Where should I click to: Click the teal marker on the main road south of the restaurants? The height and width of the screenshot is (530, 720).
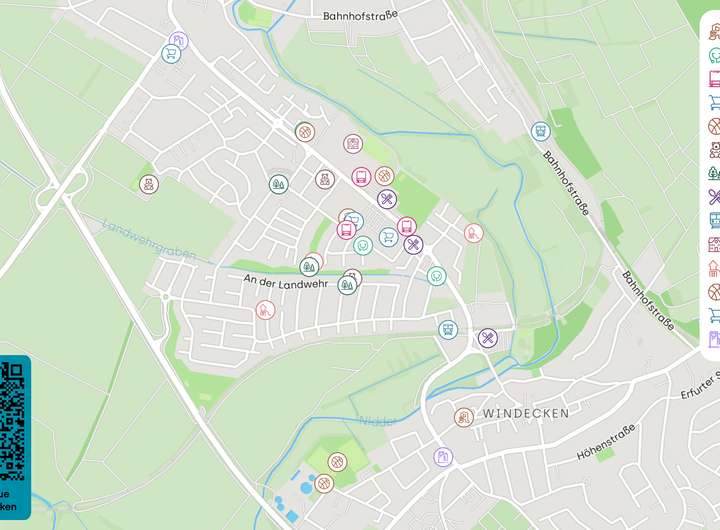pos(436,276)
